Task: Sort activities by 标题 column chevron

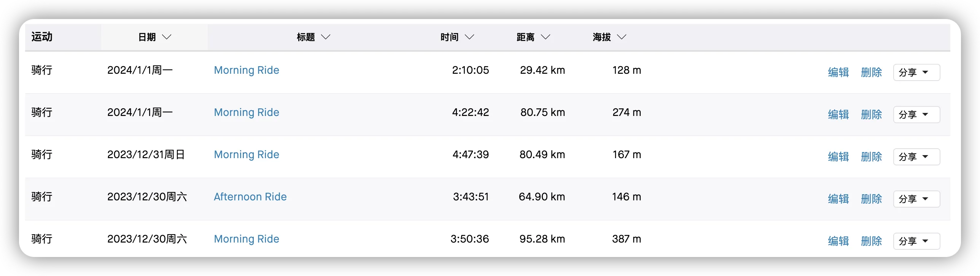Action: point(326,37)
